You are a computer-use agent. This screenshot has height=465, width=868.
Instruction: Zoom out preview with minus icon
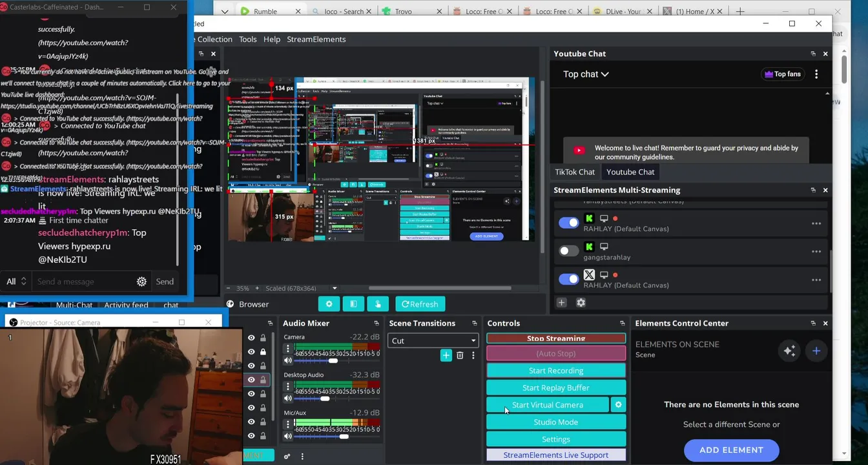[229, 288]
